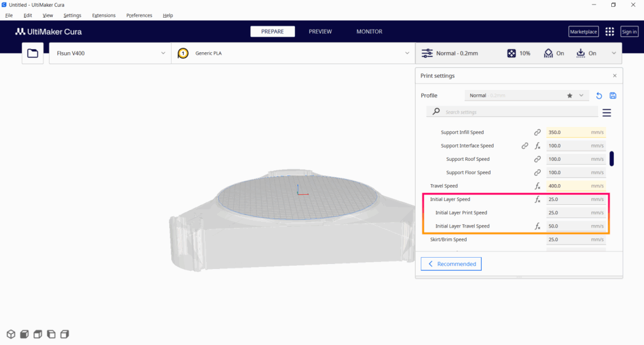Open the settings visibility hamburger menu
Image resolution: width=644 pixels, height=345 pixels.
point(607,112)
